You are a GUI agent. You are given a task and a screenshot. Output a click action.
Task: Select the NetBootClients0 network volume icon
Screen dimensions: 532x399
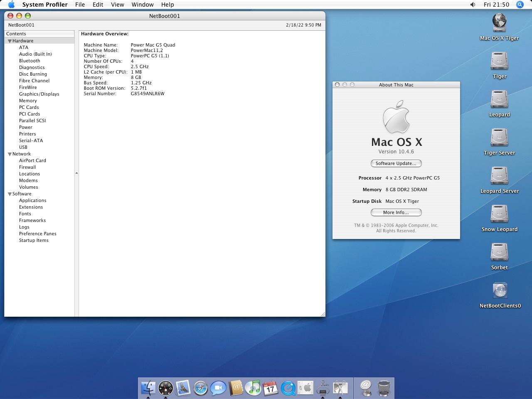coord(500,291)
